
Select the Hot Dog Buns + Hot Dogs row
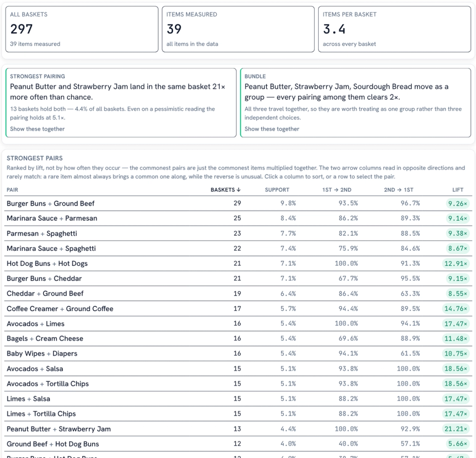point(238,264)
